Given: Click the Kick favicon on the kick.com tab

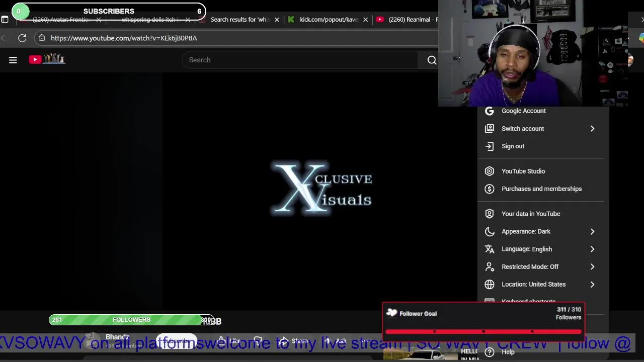Looking at the screenshot, I should coord(291,20).
